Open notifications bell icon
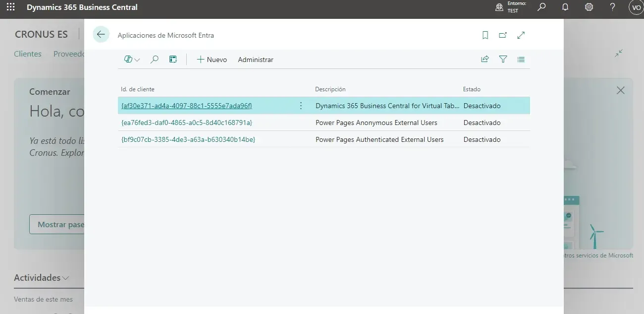644x314 pixels. [565, 7]
